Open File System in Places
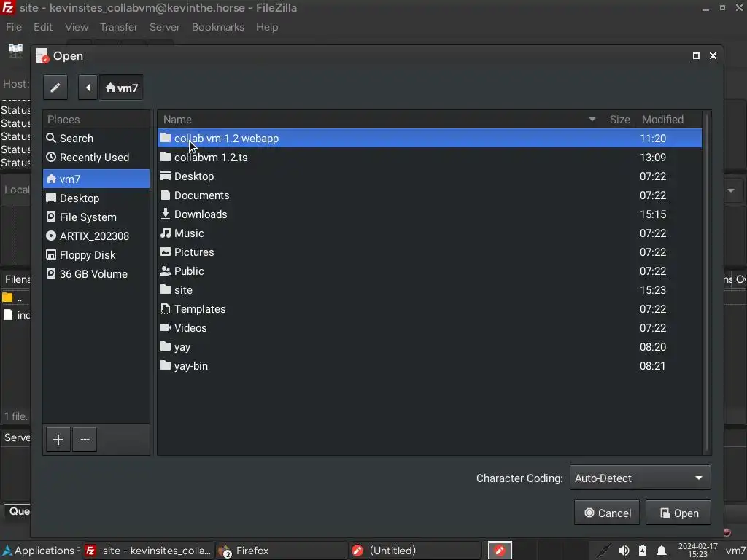The height and width of the screenshot is (560, 747). click(x=96, y=217)
